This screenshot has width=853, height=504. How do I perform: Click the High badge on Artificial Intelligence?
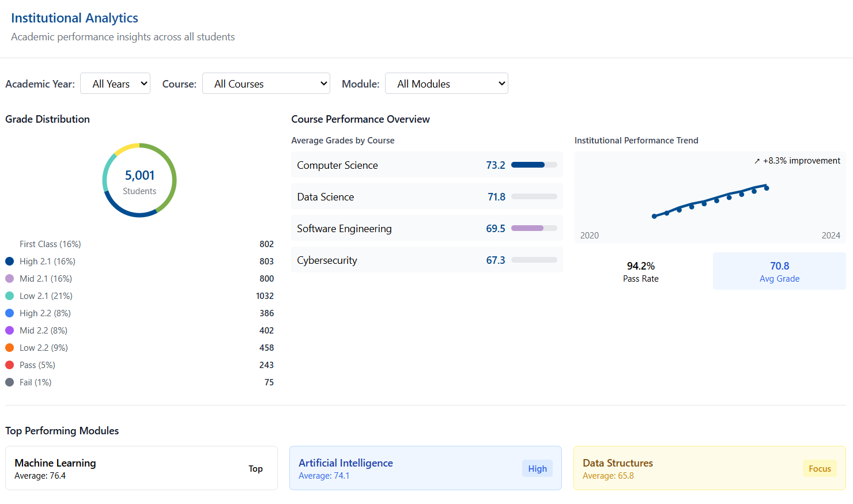[537, 468]
